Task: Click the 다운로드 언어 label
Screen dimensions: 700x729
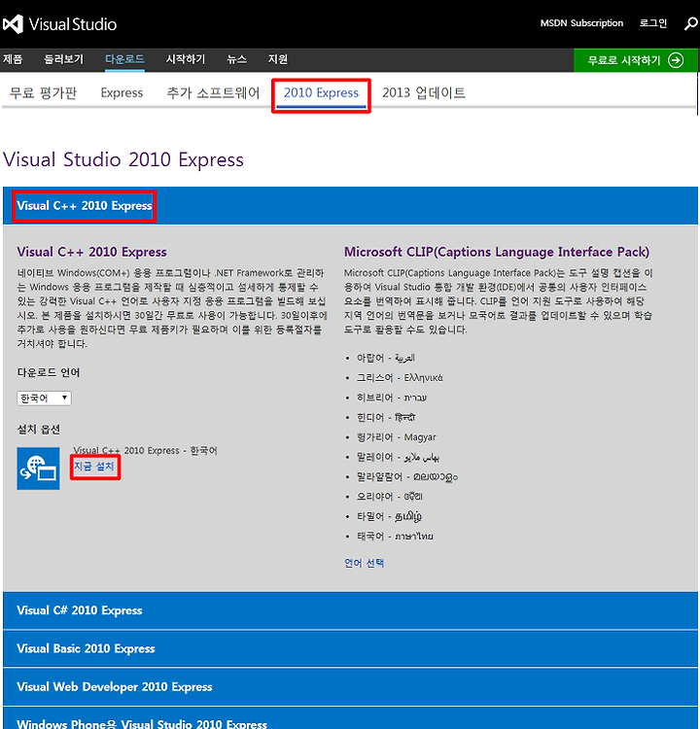Action: pyautogui.click(x=49, y=372)
